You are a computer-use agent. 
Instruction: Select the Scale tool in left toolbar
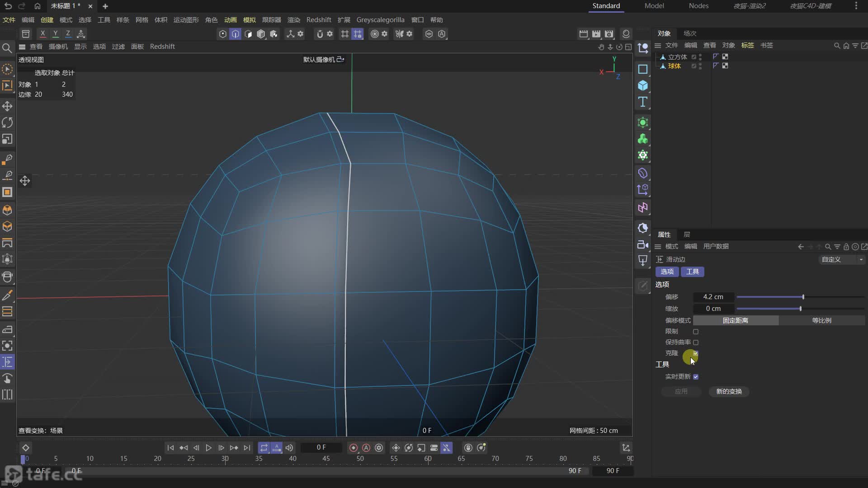(7, 139)
